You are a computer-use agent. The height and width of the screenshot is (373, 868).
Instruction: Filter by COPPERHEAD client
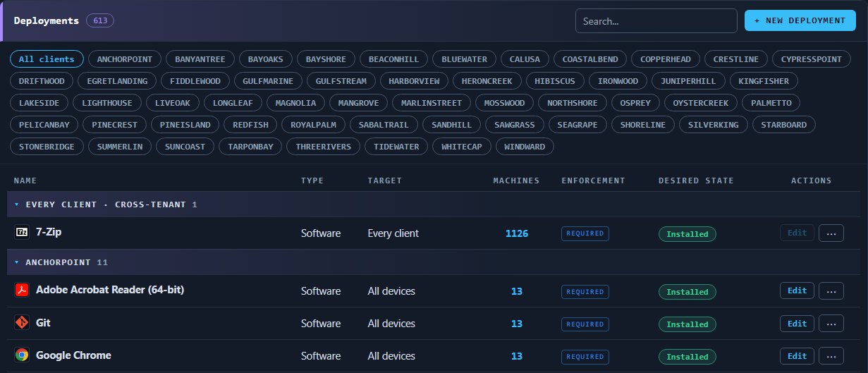[666, 59]
